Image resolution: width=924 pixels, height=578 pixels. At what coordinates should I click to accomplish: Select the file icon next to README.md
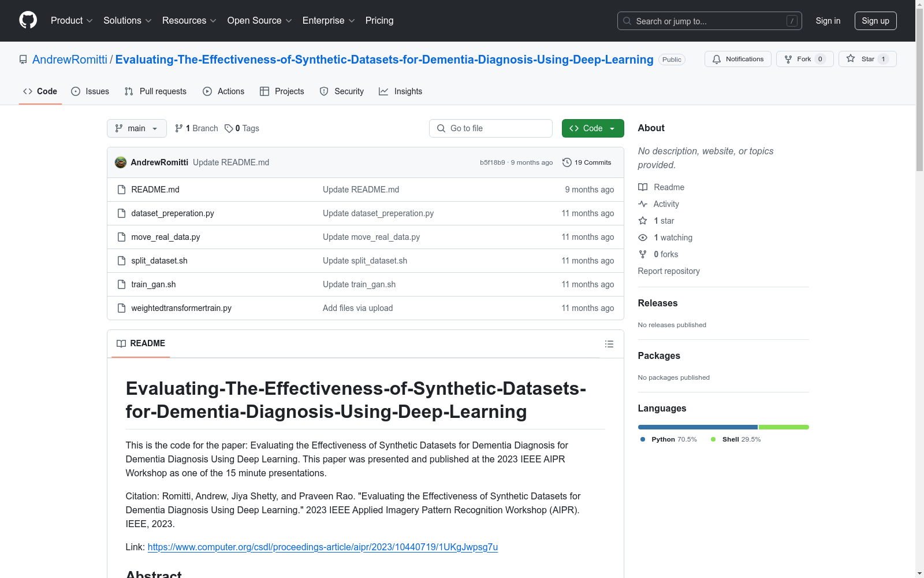(121, 190)
